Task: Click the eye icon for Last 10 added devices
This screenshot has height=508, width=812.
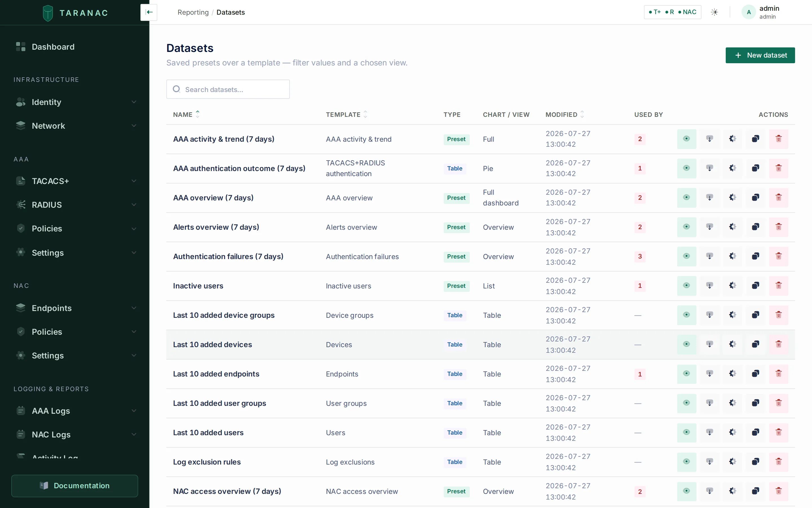Action: coord(687,344)
